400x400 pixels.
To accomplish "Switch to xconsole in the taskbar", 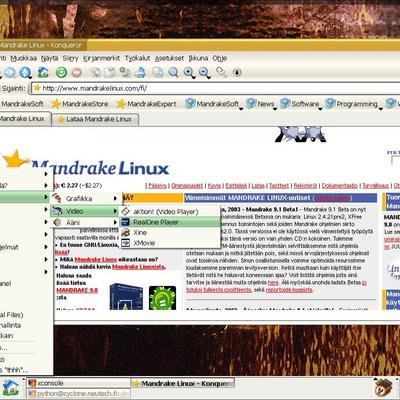I will click(79, 383).
